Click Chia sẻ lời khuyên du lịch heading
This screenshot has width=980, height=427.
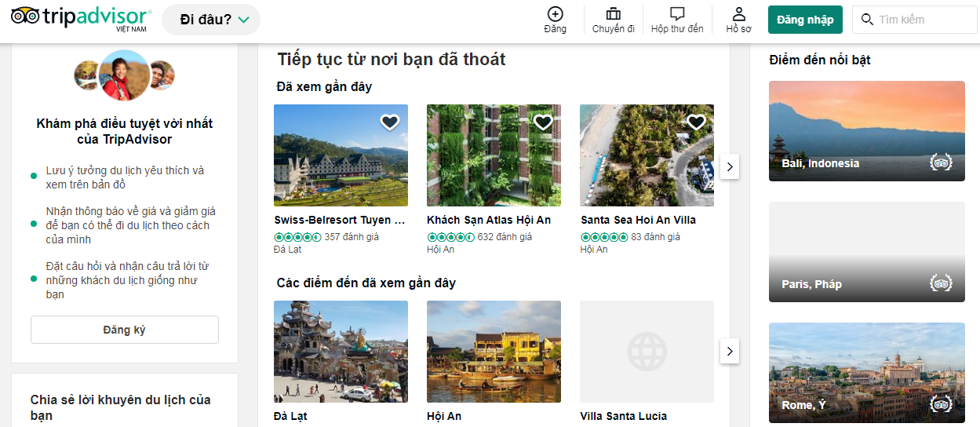[121, 407]
